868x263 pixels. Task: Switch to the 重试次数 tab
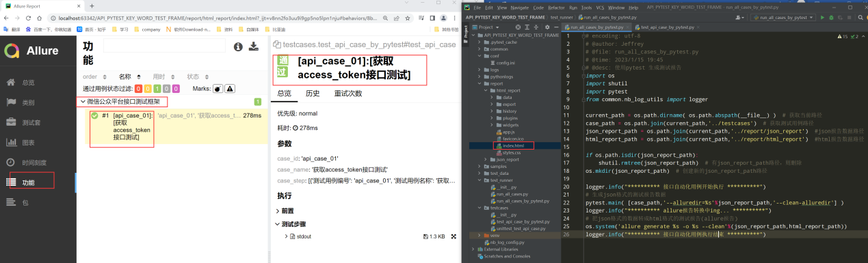point(347,94)
